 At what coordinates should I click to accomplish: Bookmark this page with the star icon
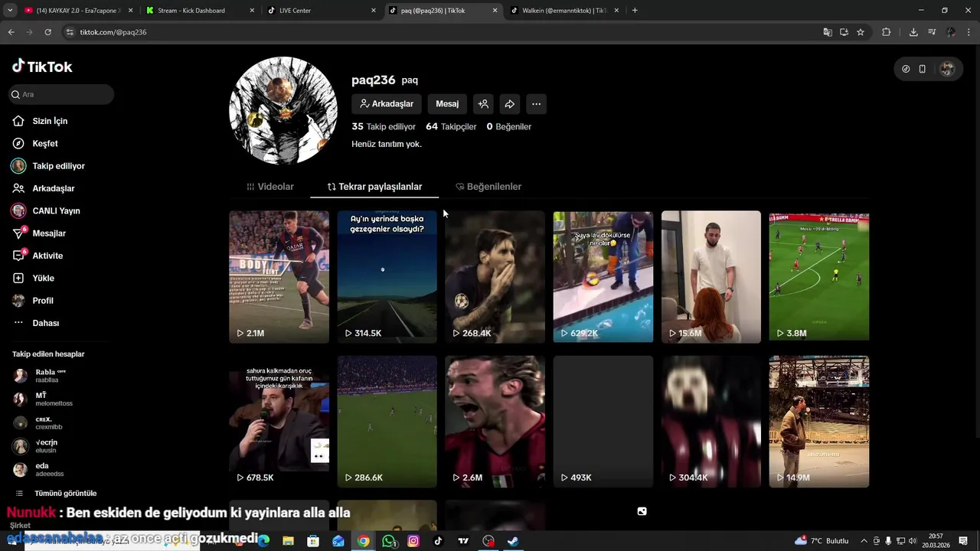point(861,32)
